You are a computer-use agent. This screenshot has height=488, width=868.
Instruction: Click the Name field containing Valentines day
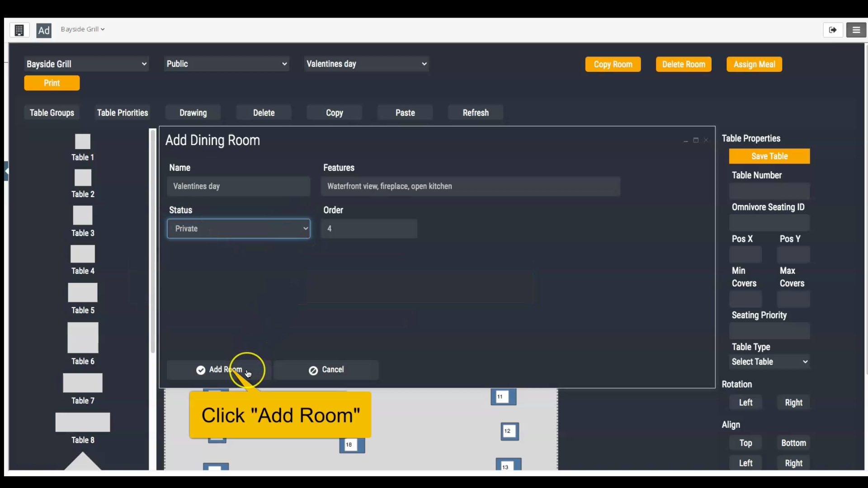pos(239,186)
